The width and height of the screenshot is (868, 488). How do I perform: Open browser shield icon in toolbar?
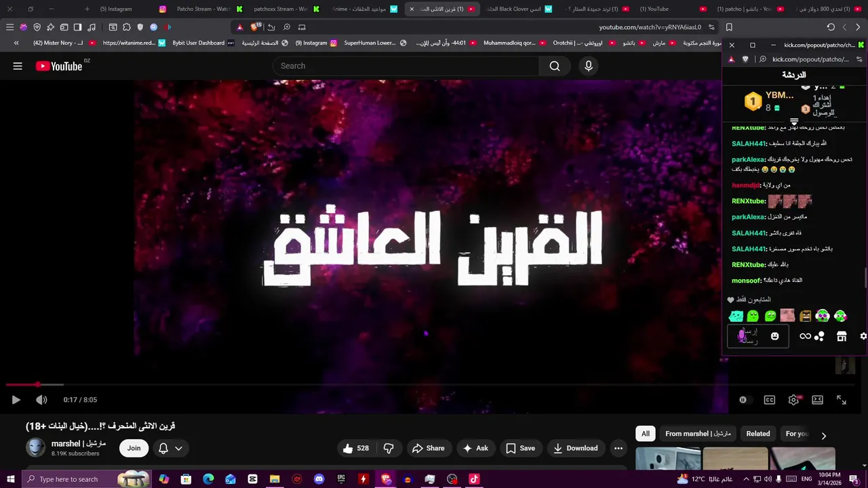pos(37,27)
